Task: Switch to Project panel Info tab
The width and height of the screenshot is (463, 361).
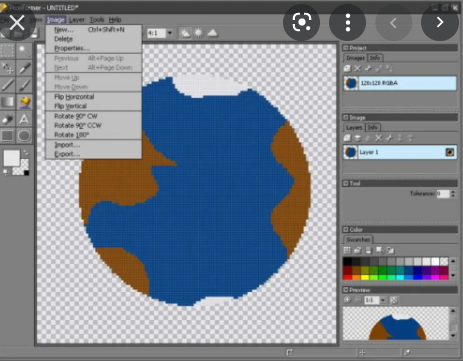Action: click(375, 58)
